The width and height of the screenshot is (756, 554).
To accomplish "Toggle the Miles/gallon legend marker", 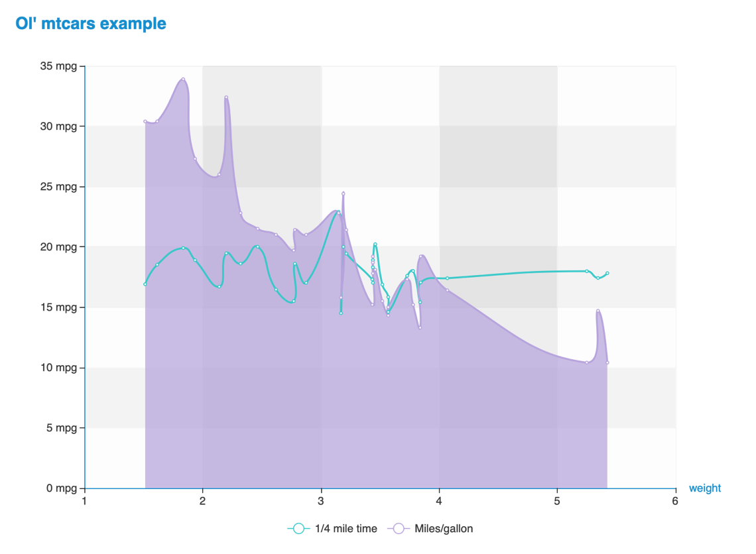I will (399, 528).
